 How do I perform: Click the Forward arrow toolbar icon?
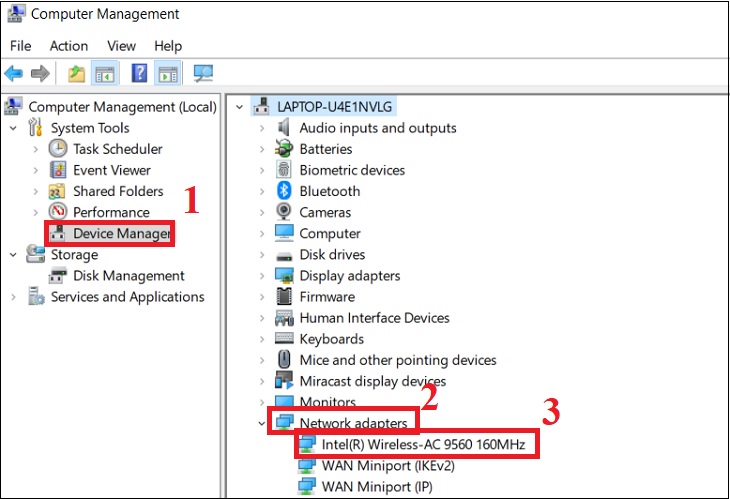[40, 73]
